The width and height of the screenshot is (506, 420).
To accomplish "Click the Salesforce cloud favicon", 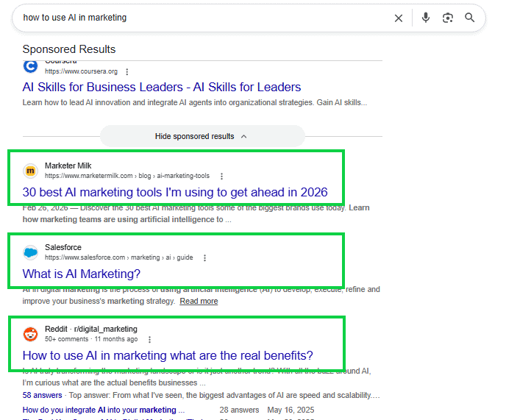I will click(31, 252).
